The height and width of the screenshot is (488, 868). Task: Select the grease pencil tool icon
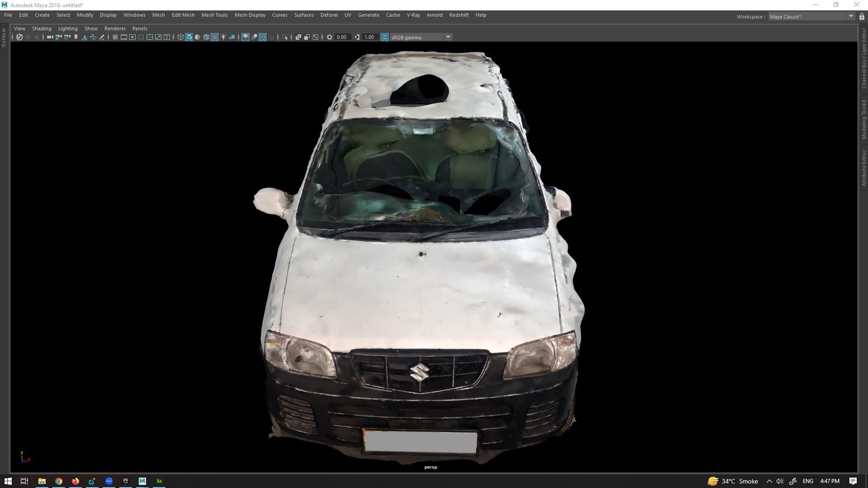click(102, 37)
